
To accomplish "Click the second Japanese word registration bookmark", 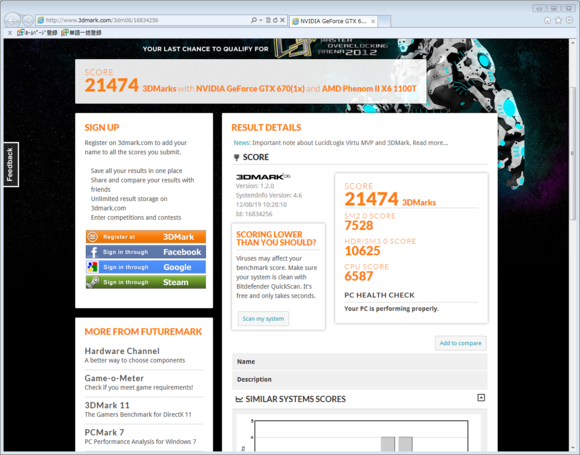I will (x=81, y=33).
